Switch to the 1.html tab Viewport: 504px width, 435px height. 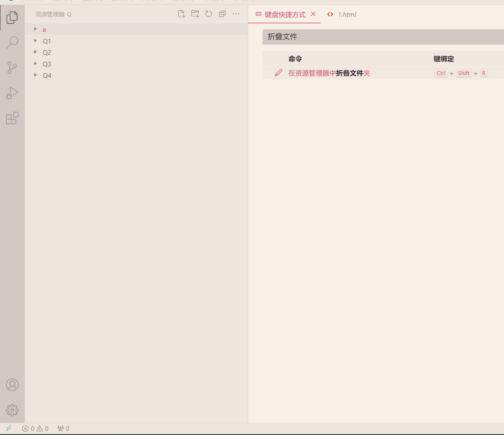coord(346,14)
